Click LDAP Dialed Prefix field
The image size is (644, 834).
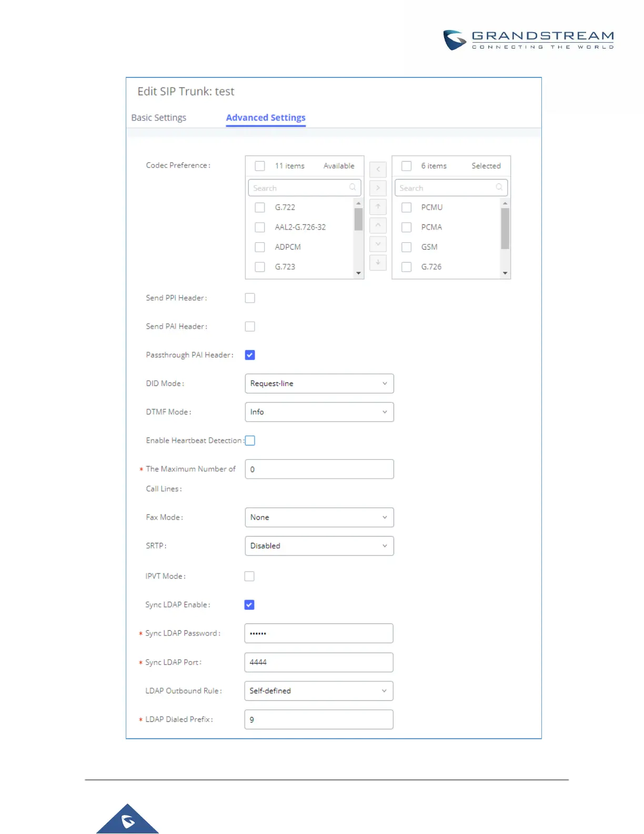319,720
